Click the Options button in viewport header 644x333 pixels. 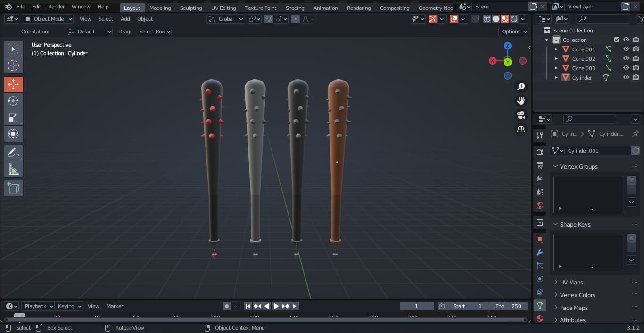pos(513,32)
